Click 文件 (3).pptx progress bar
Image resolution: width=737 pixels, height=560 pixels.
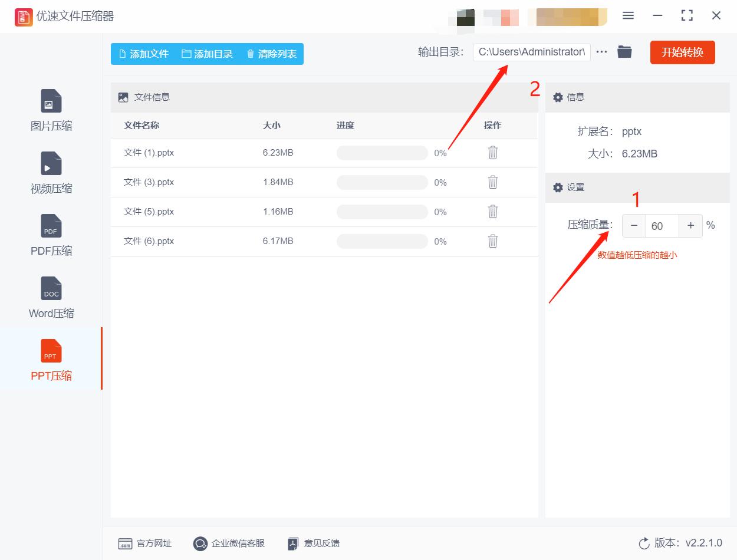tap(382, 182)
